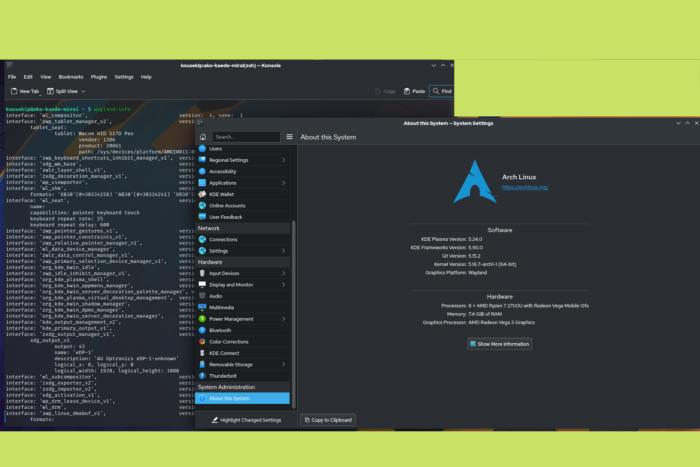Select the Regional Settings icon
Viewport: 700px width, 467px height.
pos(202,160)
